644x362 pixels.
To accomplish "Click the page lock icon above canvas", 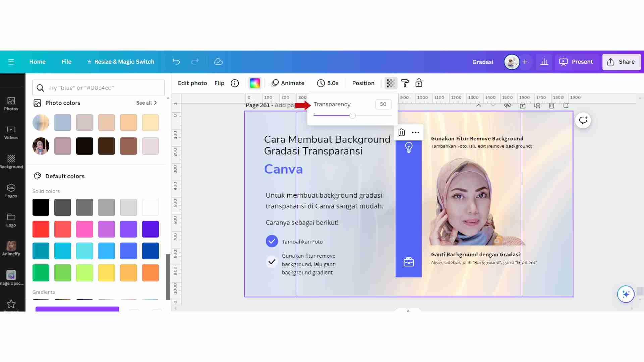I will point(523,106).
